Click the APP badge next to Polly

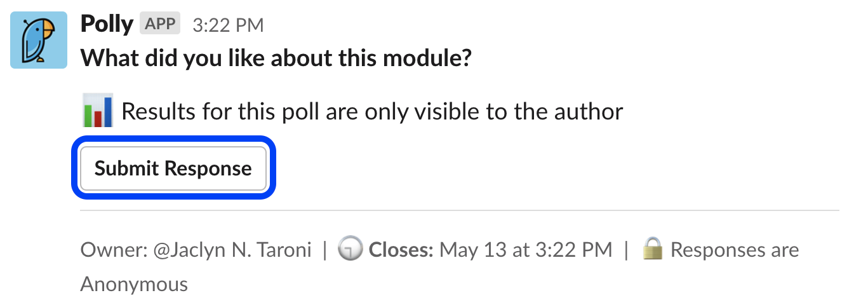click(x=161, y=24)
